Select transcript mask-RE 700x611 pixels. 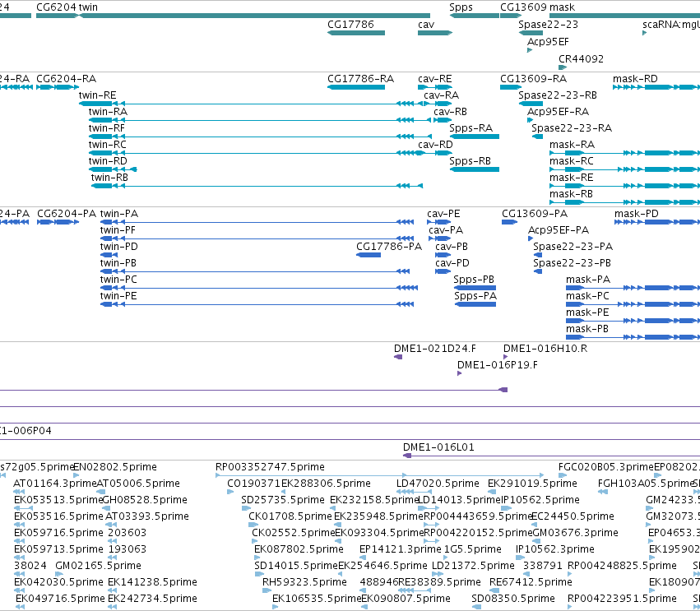(x=572, y=178)
